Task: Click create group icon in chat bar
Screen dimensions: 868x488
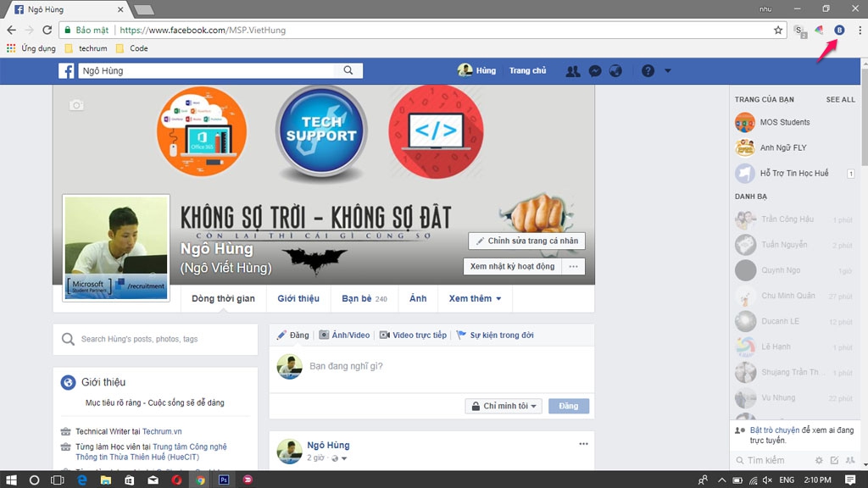Action: [x=850, y=460]
